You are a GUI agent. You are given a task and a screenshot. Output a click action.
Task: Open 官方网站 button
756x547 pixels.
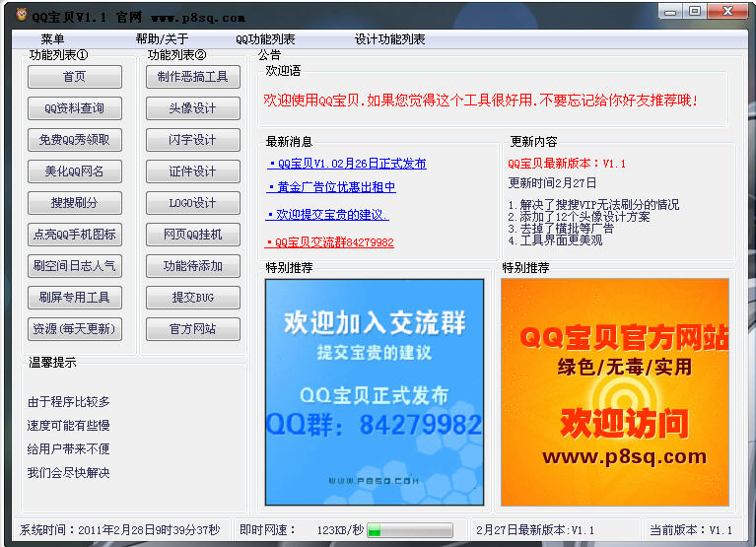tap(193, 329)
